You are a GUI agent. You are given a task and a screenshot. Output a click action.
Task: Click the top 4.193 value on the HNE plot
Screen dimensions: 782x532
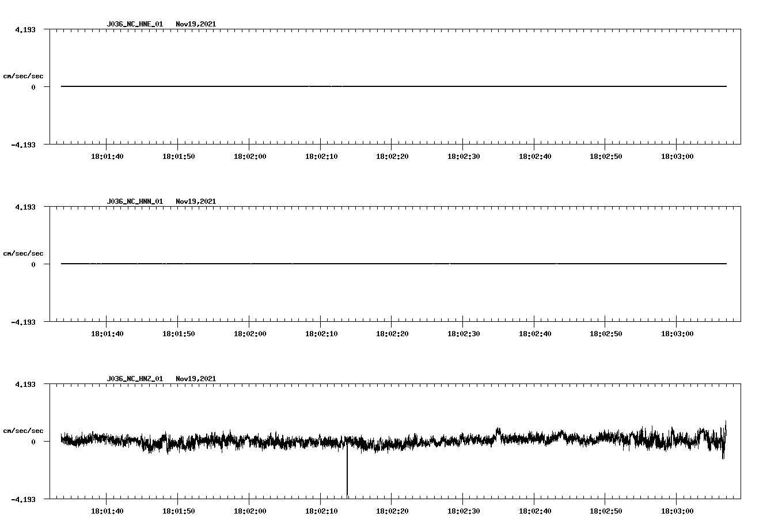click(x=25, y=29)
